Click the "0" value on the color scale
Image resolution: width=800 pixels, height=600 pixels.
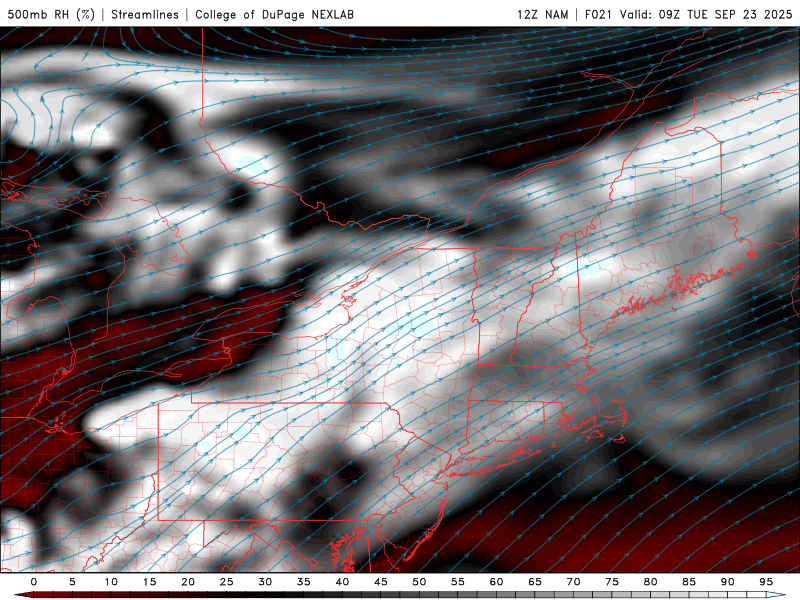(x=34, y=582)
